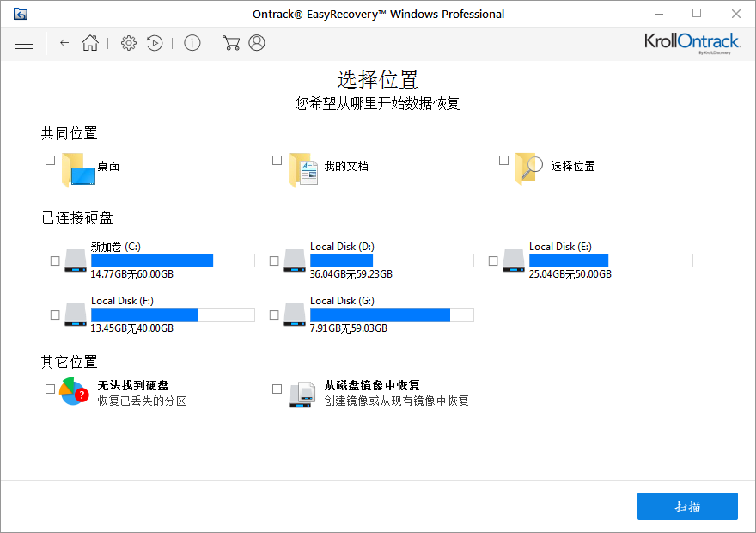
Task: Open the user account icon
Action: tap(256, 43)
